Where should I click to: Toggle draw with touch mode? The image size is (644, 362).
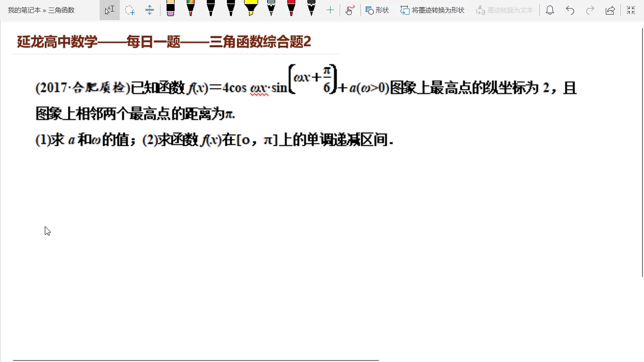point(350,10)
